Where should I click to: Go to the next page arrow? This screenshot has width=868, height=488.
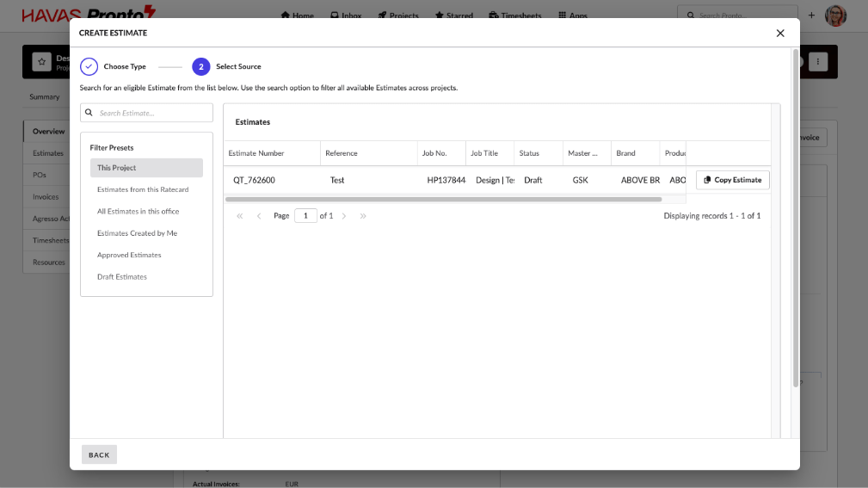[x=344, y=216]
